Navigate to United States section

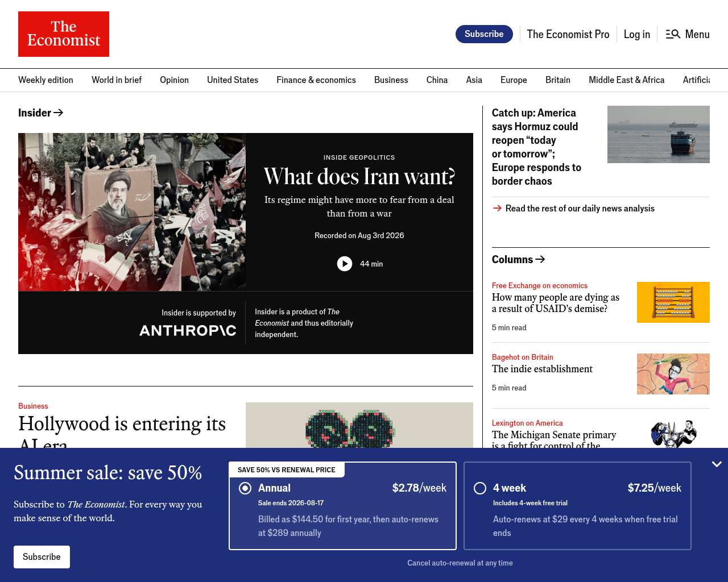click(233, 80)
